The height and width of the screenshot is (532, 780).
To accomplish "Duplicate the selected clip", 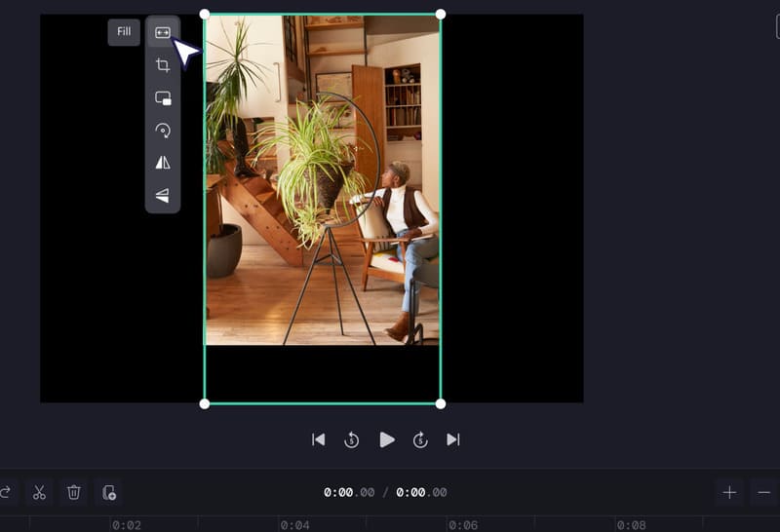I will 109,493.
